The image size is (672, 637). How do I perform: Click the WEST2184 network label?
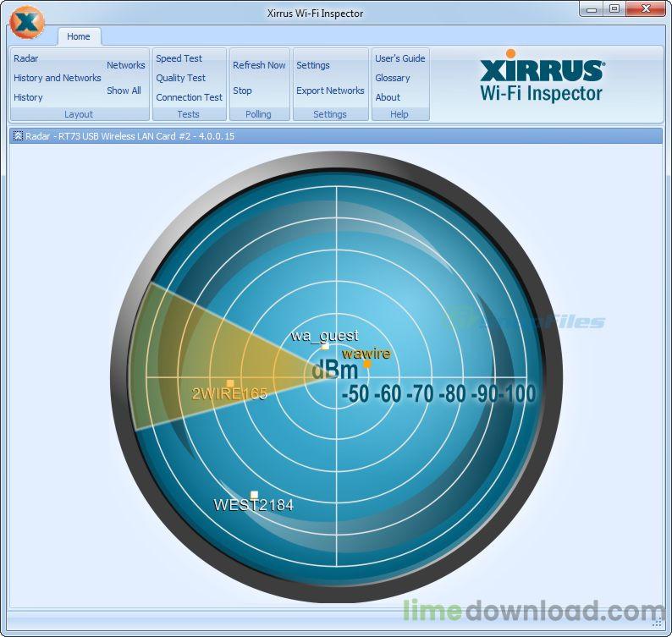253,505
